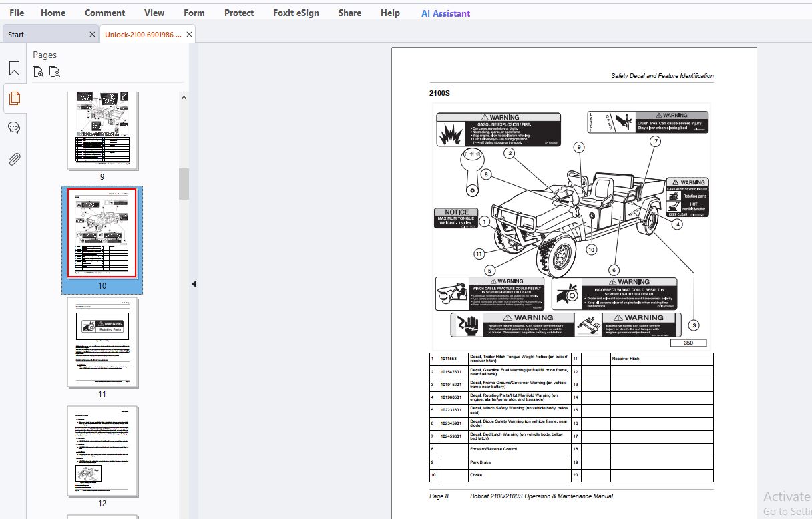Open the View ribbon tab
This screenshot has width=812, height=519.
154,13
